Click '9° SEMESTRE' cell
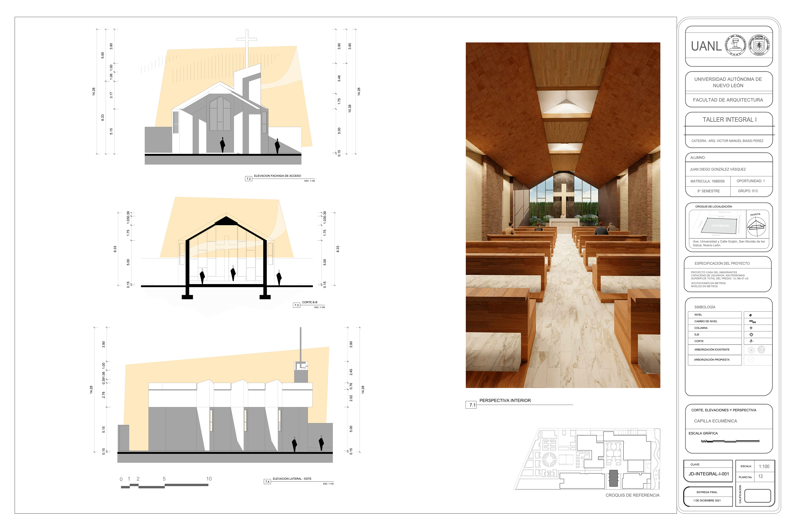This screenshot has height=532, width=798. point(708,191)
